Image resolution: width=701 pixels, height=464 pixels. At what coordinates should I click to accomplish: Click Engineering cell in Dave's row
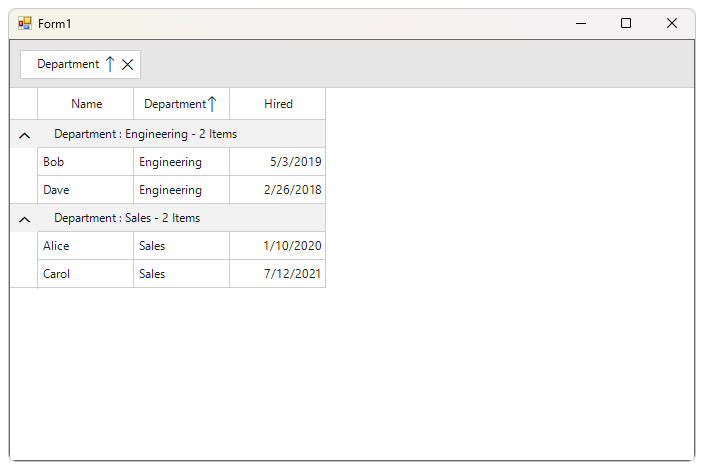[181, 190]
